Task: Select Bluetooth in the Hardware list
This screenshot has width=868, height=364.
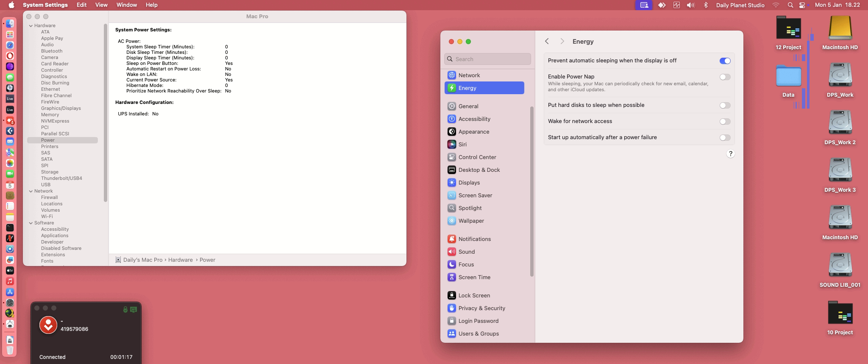Action: (52, 51)
